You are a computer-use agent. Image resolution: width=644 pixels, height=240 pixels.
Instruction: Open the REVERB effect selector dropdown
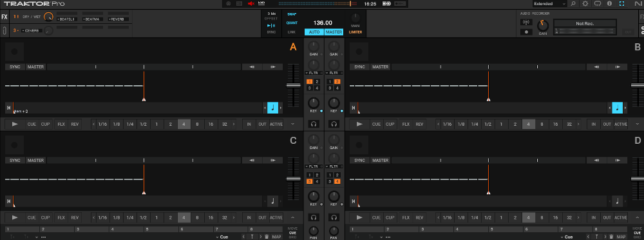pyautogui.click(x=118, y=19)
